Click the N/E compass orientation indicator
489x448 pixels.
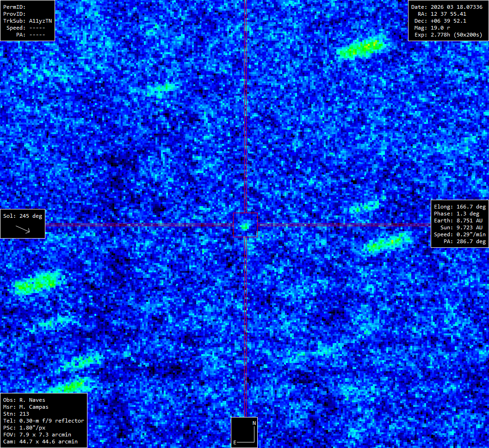(x=244, y=432)
